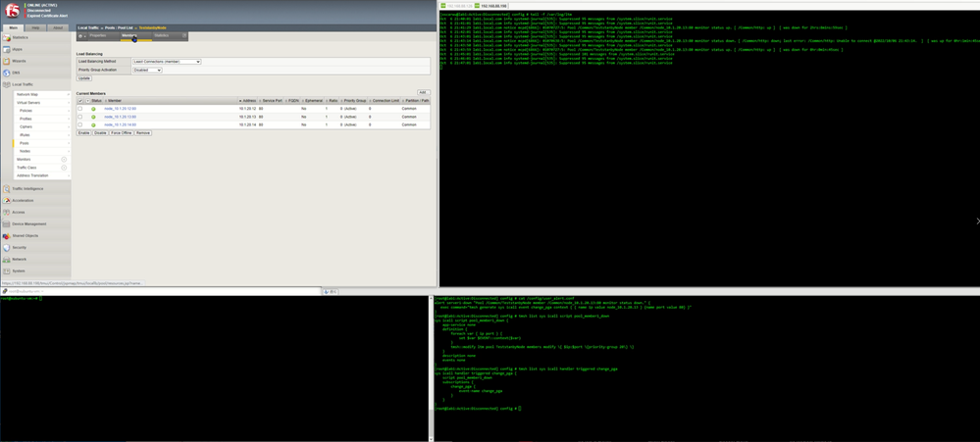Click the add icon beside Monitors
This screenshot has height=442, width=980.
[64, 159]
